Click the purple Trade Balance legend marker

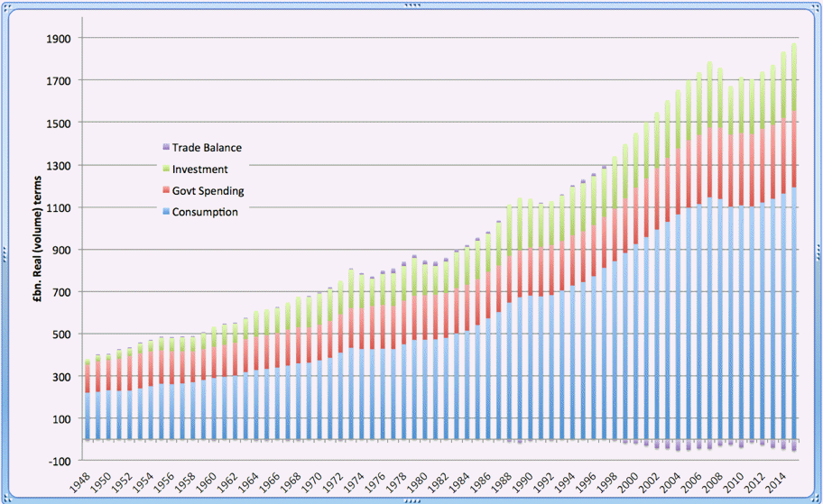click(165, 147)
